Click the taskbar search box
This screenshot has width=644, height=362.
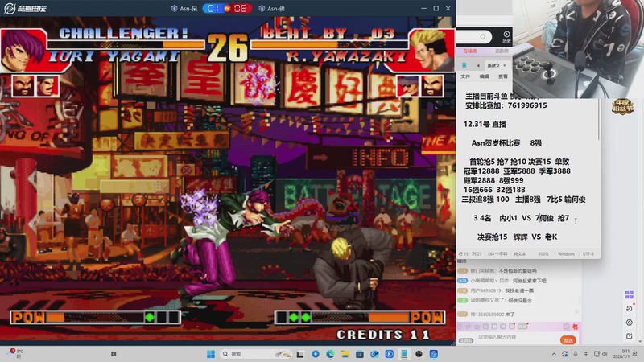coord(255,354)
